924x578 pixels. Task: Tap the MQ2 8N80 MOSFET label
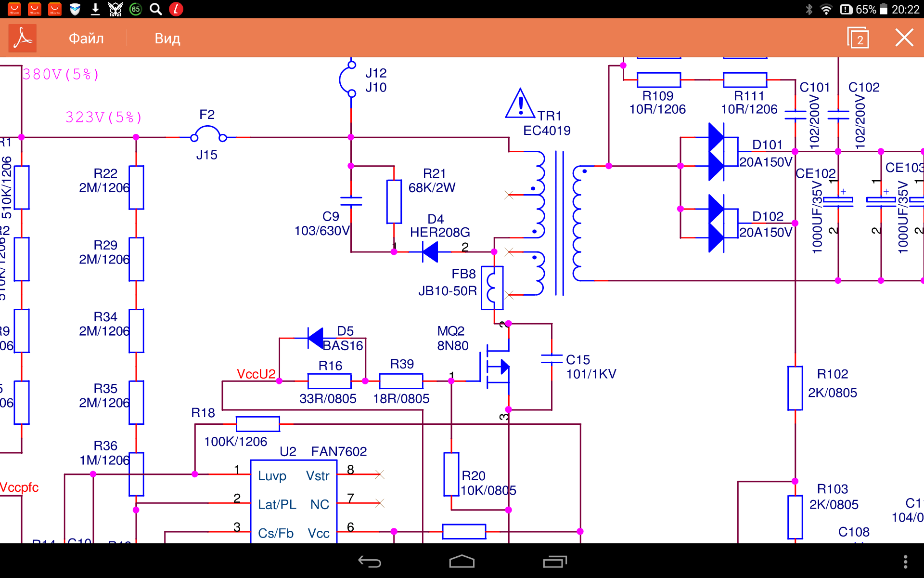pos(452,338)
